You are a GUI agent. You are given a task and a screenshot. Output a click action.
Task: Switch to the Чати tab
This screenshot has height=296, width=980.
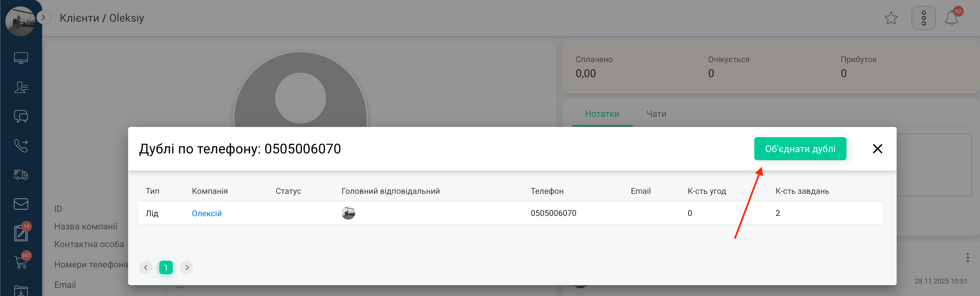(656, 114)
